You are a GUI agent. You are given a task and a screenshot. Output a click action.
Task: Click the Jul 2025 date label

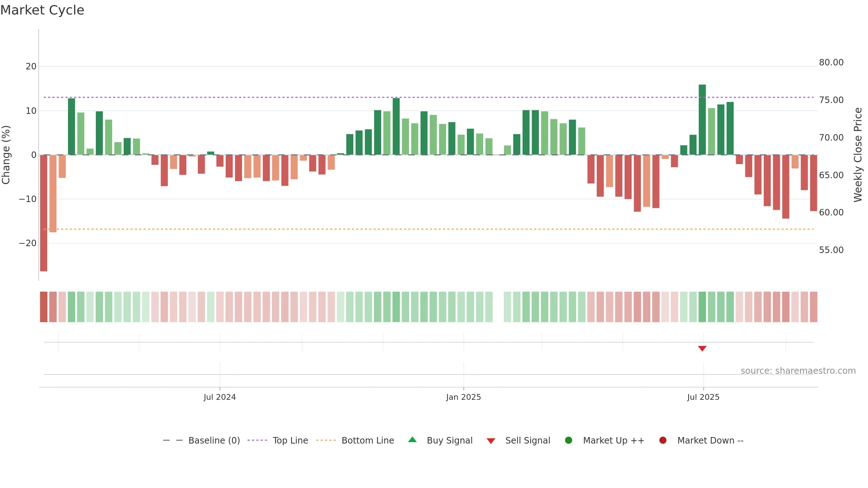pyautogui.click(x=703, y=397)
